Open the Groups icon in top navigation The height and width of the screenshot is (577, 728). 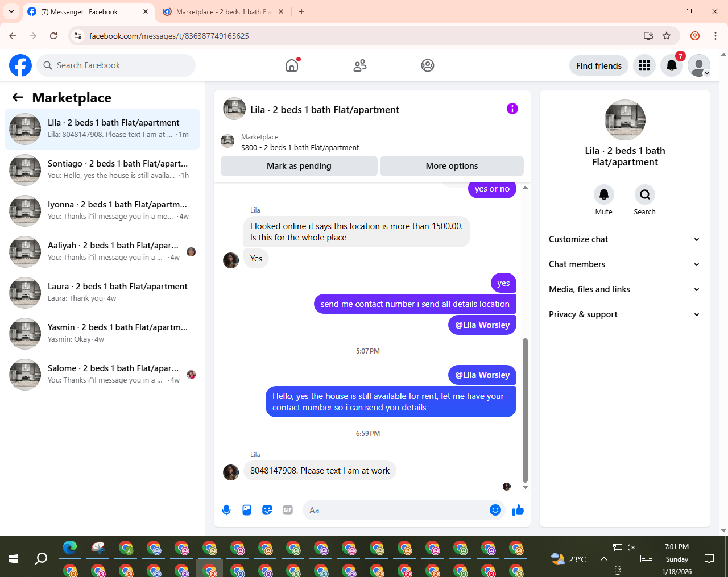(x=428, y=65)
